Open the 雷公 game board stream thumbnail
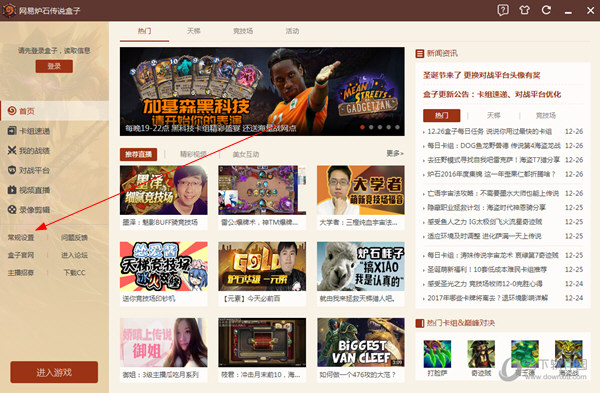The height and width of the screenshot is (393, 600). (262, 190)
